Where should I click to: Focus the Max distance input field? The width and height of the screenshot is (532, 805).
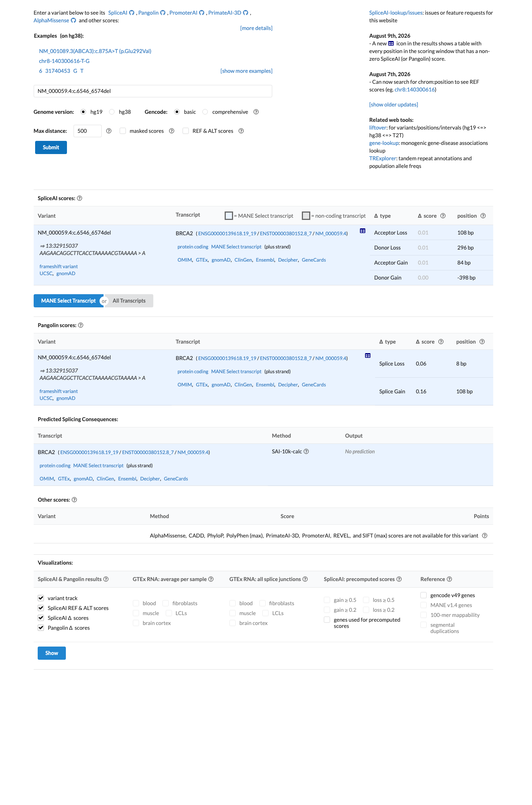[87, 131]
